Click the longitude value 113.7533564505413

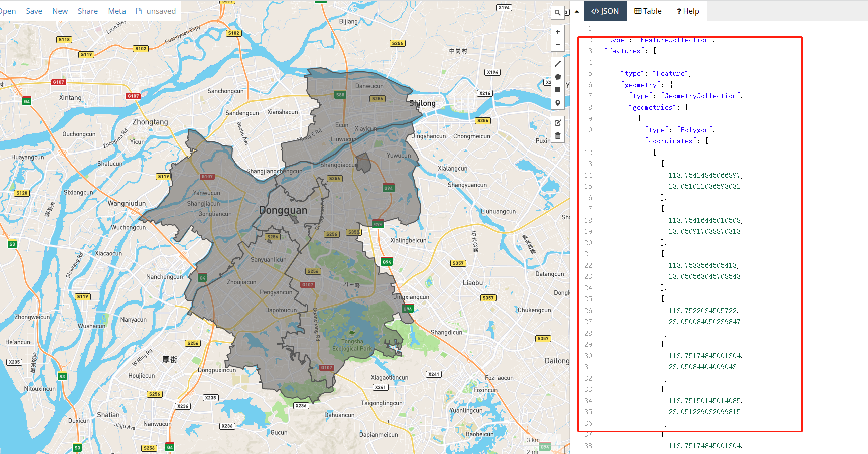pos(703,265)
